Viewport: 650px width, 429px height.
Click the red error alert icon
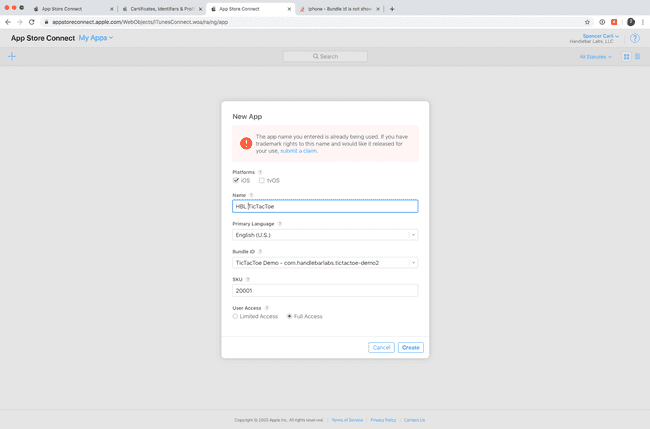(246, 143)
